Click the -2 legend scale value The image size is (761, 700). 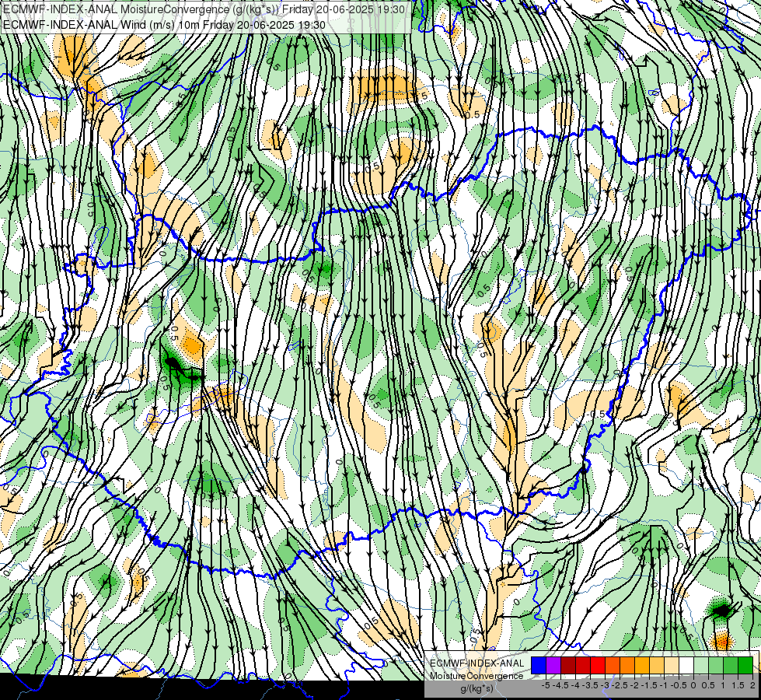634,685
